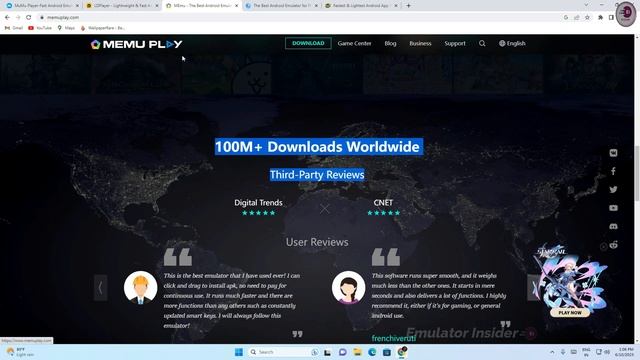Viewport: 640px width, 360px height.
Task: Click the previous review arrow
Action: pyautogui.click(x=100, y=288)
